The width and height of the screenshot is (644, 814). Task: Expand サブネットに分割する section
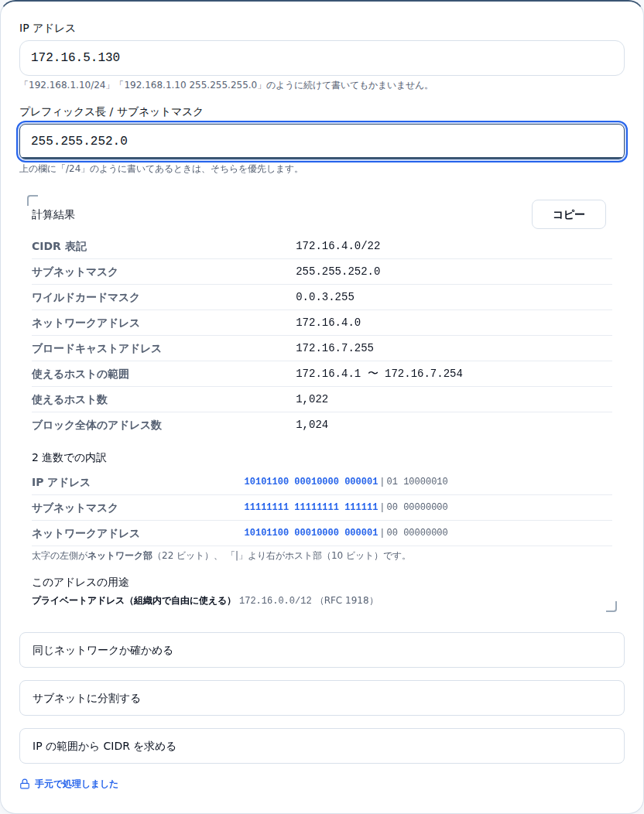pyautogui.click(x=321, y=698)
